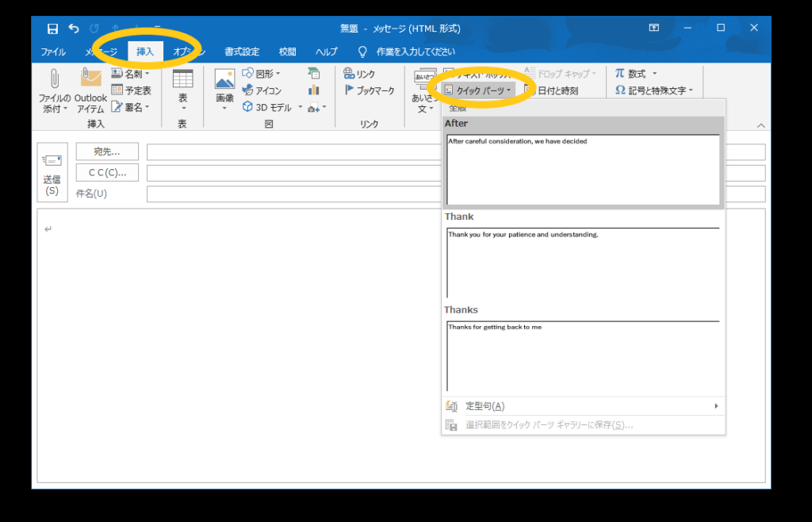Image resolution: width=812 pixels, height=522 pixels.
Task: Click the greyed-out Redo icon
Action: [x=94, y=29]
